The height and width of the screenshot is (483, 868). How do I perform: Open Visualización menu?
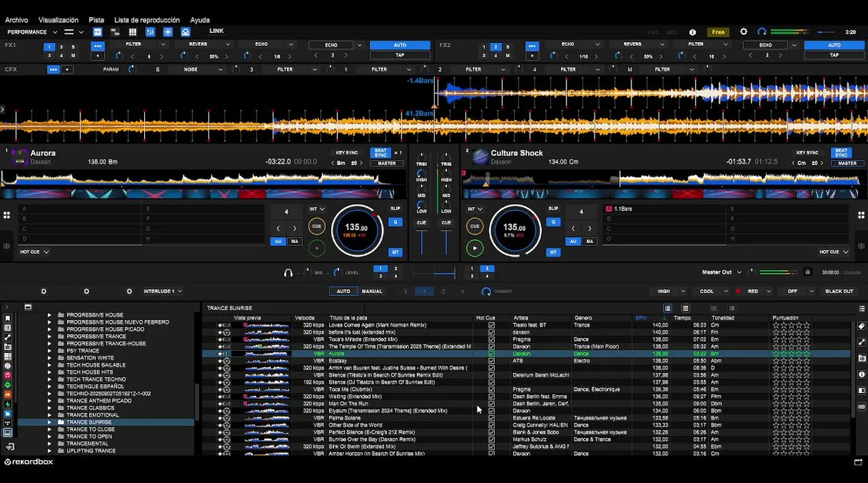pyautogui.click(x=58, y=20)
